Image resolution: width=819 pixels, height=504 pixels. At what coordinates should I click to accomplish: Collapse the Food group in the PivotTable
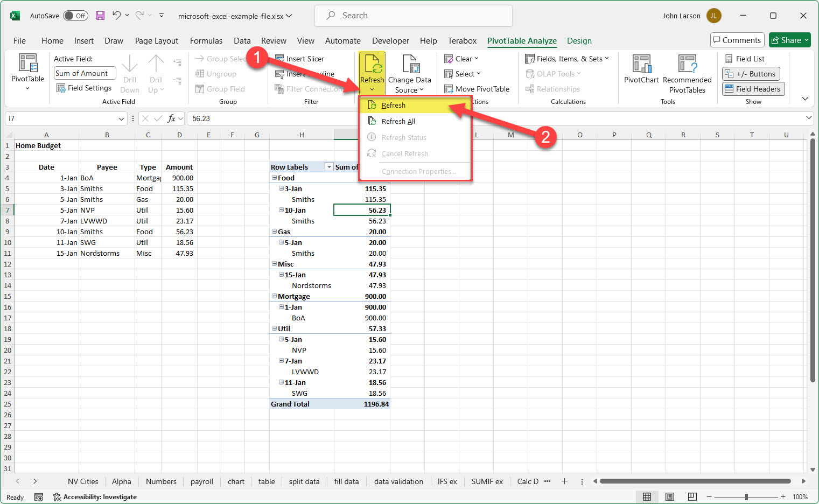pyautogui.click(x=275, y=177)
